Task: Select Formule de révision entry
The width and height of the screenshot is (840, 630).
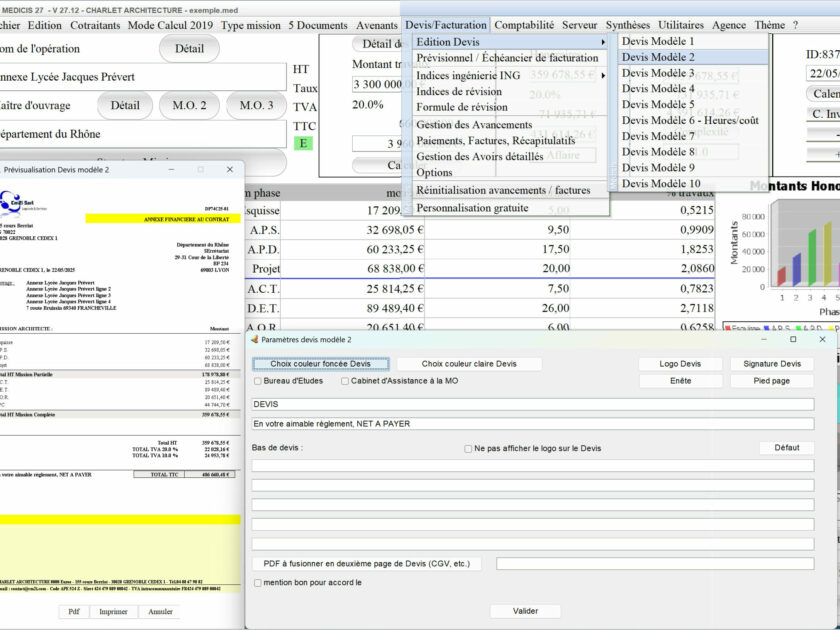Action: [511, 107]
